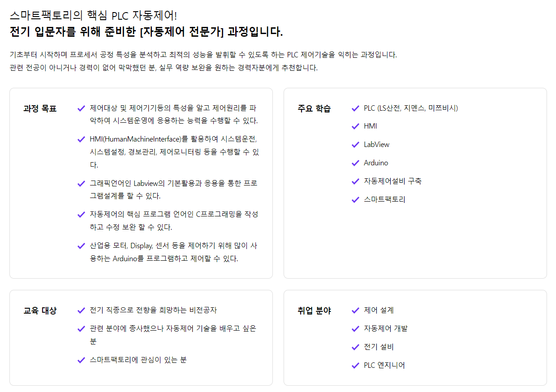This screenshot has height=392, width=556.
Task: Click the checkmark icon next to LabView
Action: (x=355, y=145)
